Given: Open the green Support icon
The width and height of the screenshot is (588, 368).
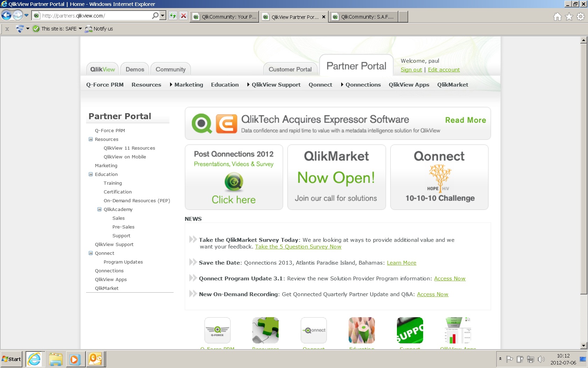Looking at the screenshot, I should (x=410, y=330).
